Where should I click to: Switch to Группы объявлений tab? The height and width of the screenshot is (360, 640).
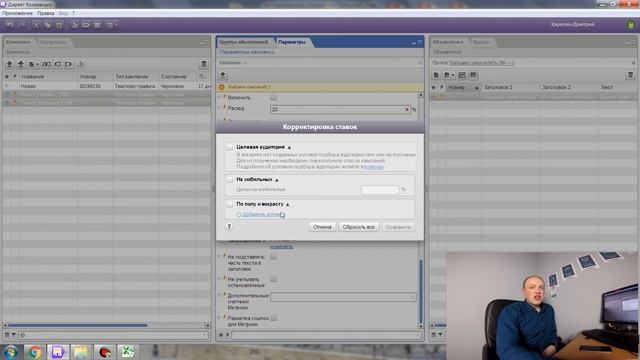[x=244, y=42]
